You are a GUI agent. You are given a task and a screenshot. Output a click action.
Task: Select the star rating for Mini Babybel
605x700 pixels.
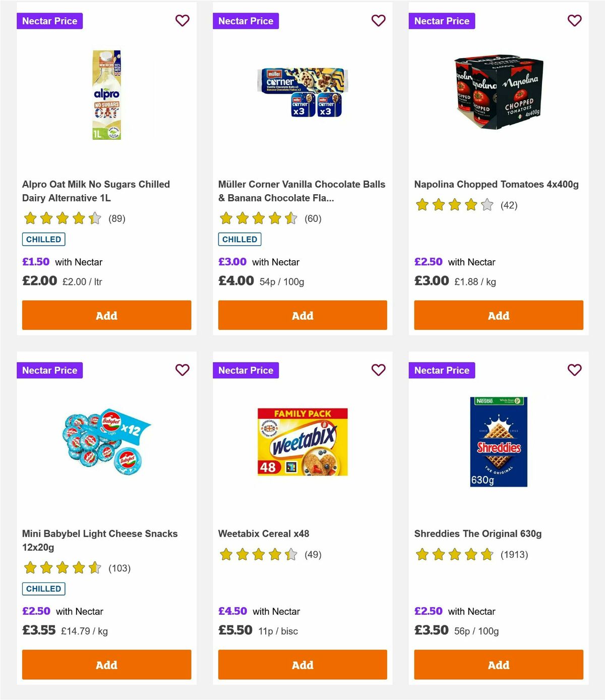click(60, 568)
